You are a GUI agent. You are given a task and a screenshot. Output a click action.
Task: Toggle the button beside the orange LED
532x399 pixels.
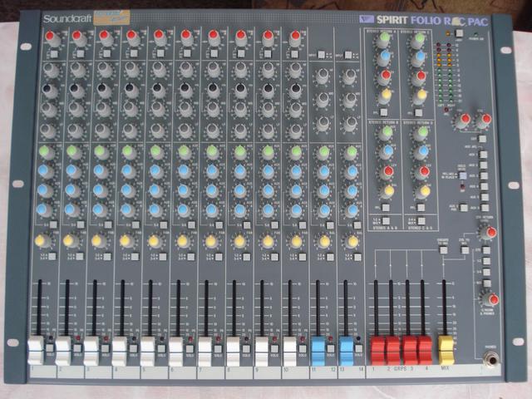pos(459,32)
